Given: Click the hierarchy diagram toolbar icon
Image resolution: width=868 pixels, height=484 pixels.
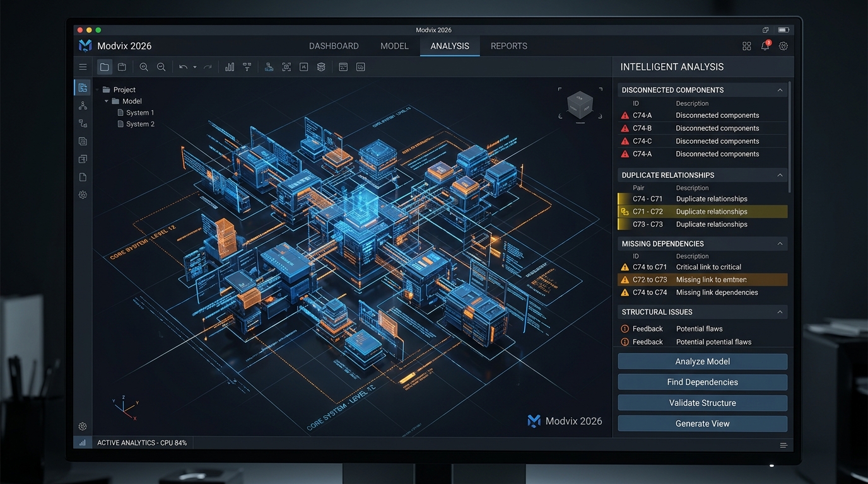Looking at the screenshot, I should pos(247,67).
